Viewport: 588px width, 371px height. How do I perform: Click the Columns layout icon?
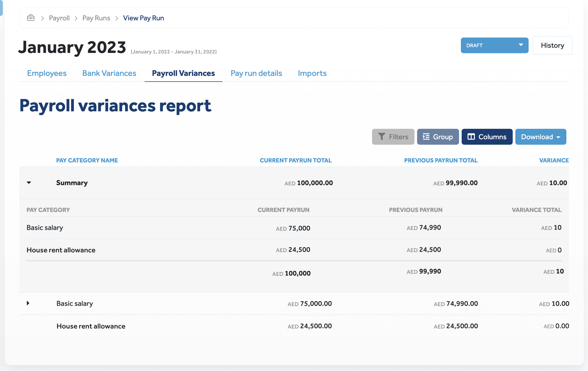[471, 137]
